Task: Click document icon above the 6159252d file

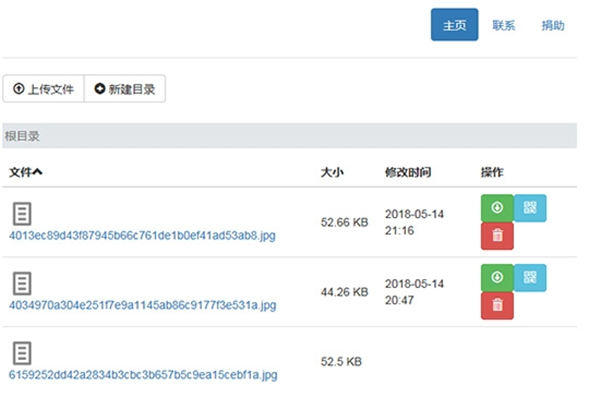Action: pos(22,353)
